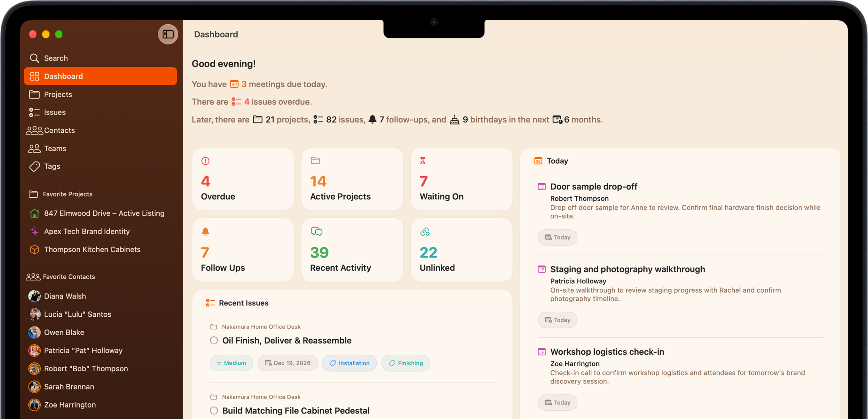
Task: Mark Build Matching File Cabinet Pedestal complete
Action: pos(214,411)
